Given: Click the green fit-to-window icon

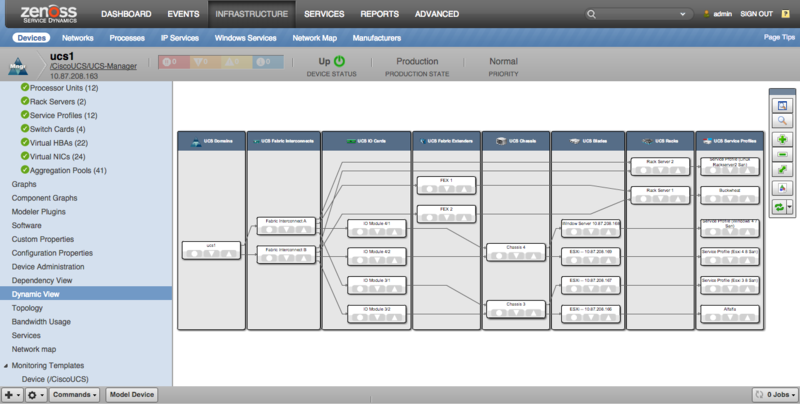Looking at the screenshot, I should [x=782, y=169].
